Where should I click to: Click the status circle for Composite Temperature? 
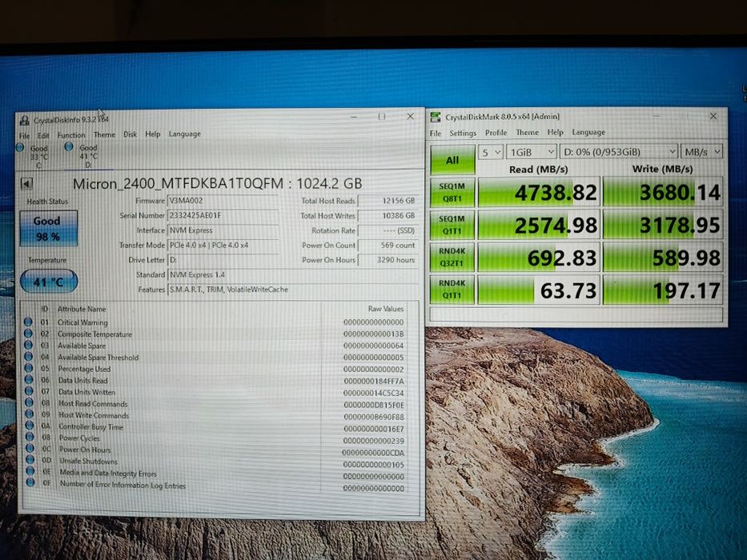(x=29, y=334)
